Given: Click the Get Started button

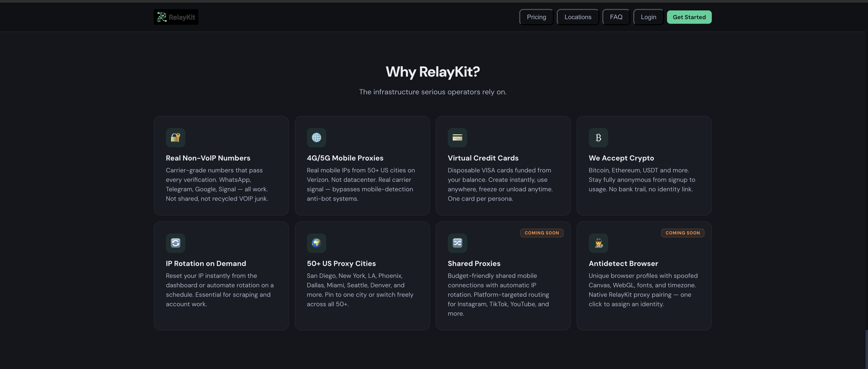Looking at the screenshot, I should tap(689, 16).
